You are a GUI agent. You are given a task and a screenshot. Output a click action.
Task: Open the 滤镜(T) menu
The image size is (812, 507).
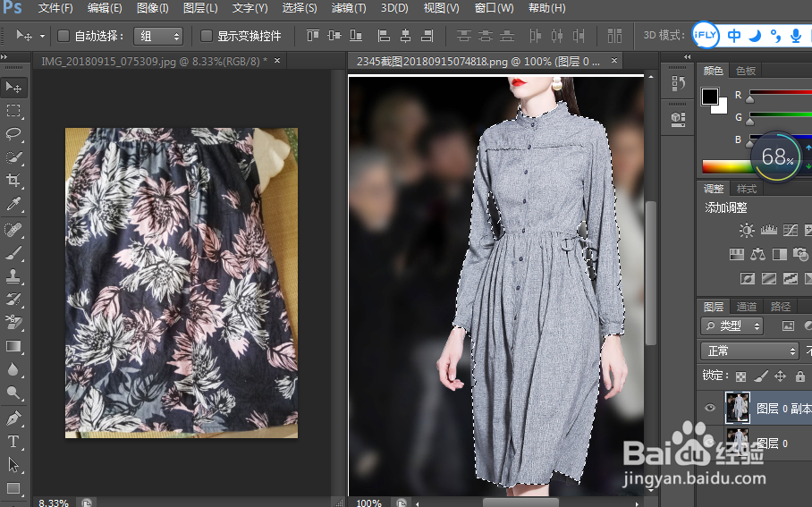pyautogui.click(x=348, y=8)
